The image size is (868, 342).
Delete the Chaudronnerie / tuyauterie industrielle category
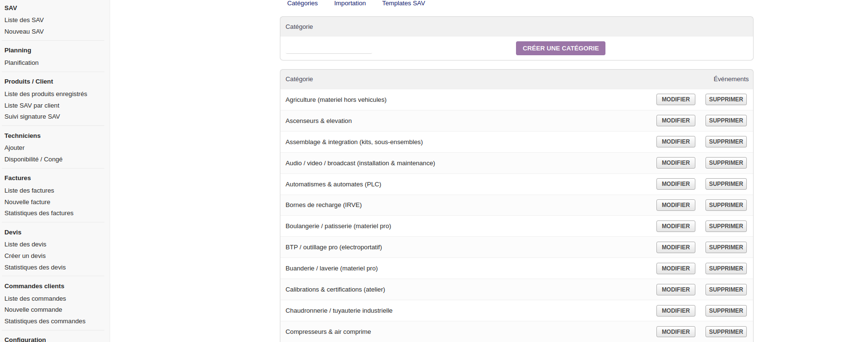pyautogui.click(x=726, y=311)
